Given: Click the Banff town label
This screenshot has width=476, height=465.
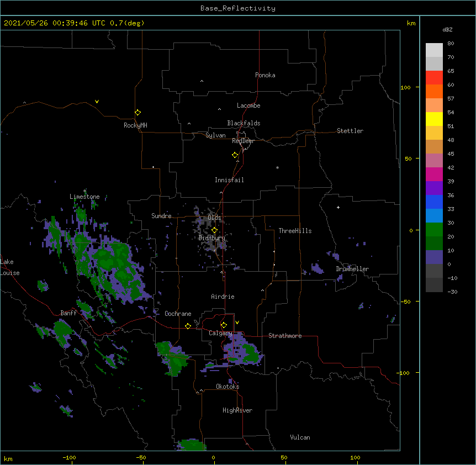Looking at the screenshot, I should click(68, 313).
